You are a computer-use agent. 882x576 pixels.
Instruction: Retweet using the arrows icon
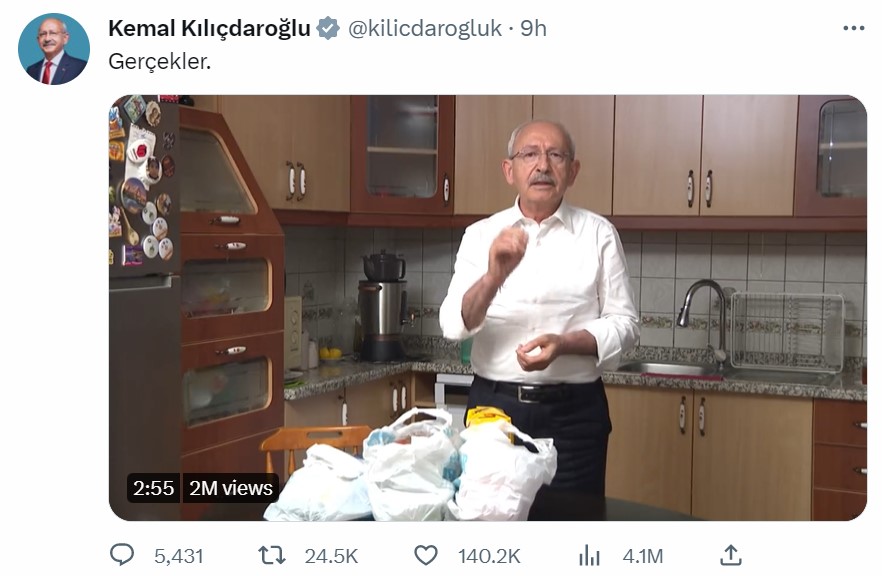(x=272, y=556)
